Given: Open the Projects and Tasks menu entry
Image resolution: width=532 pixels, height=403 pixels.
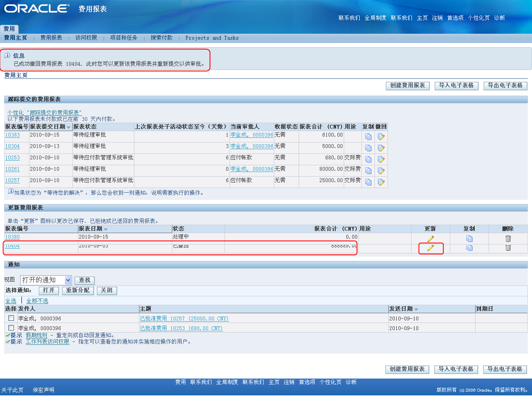Looking at the screenshot, I should pyautogui.click(x=212, y=38).
